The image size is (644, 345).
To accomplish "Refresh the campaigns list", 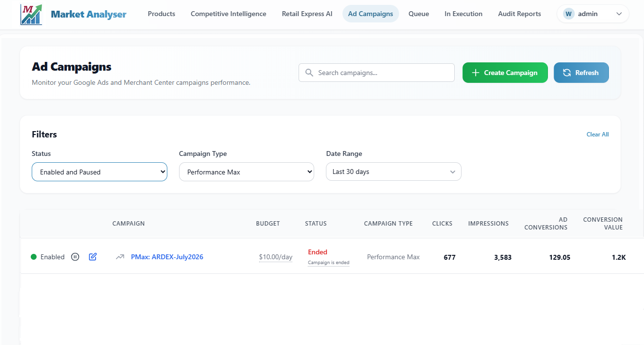I will 581,73.
